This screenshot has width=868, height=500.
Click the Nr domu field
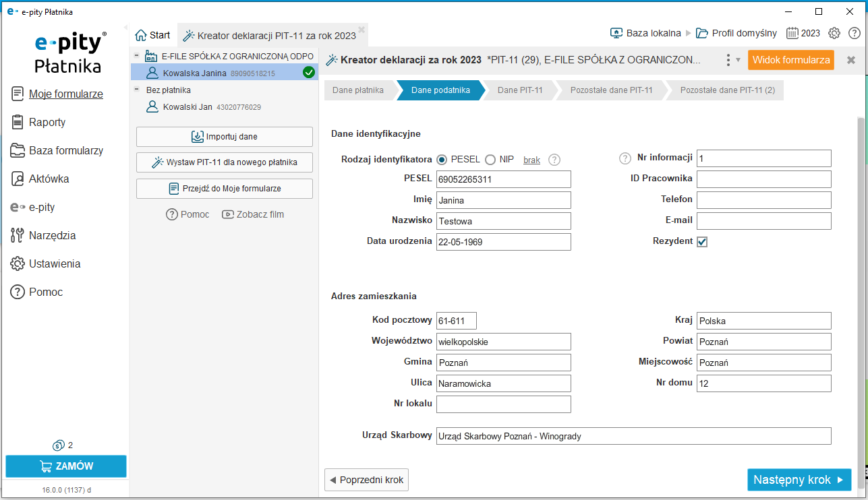763,383
